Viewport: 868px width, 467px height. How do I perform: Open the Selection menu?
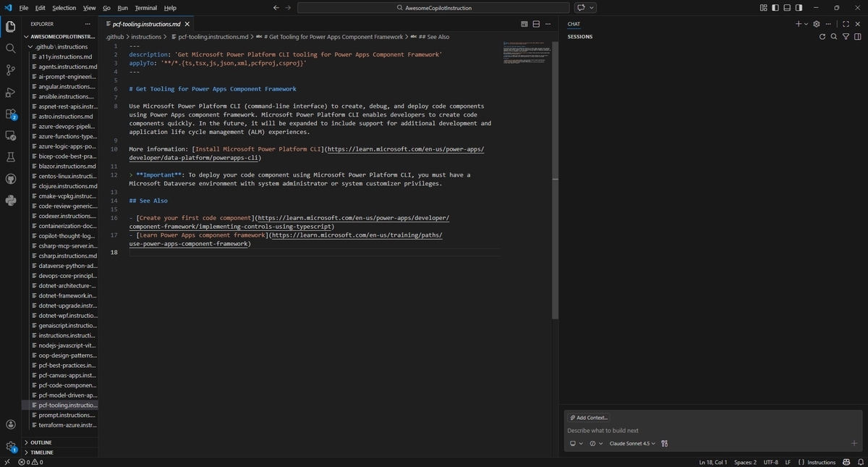click(64, 8)
